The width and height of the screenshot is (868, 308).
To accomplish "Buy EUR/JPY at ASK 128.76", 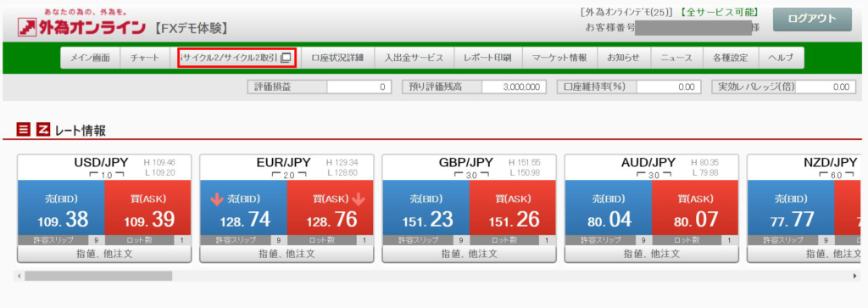I will point(330,208).
